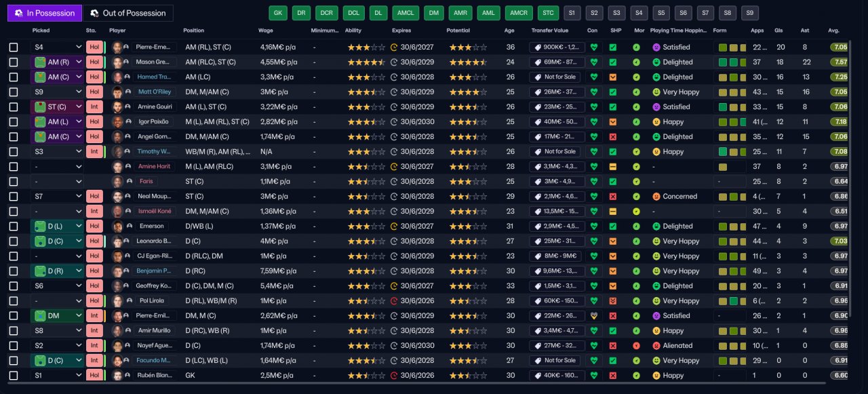
Task: Click the yellow sharpness icon for Amine Harit
Action: click(x=613, y=167)
